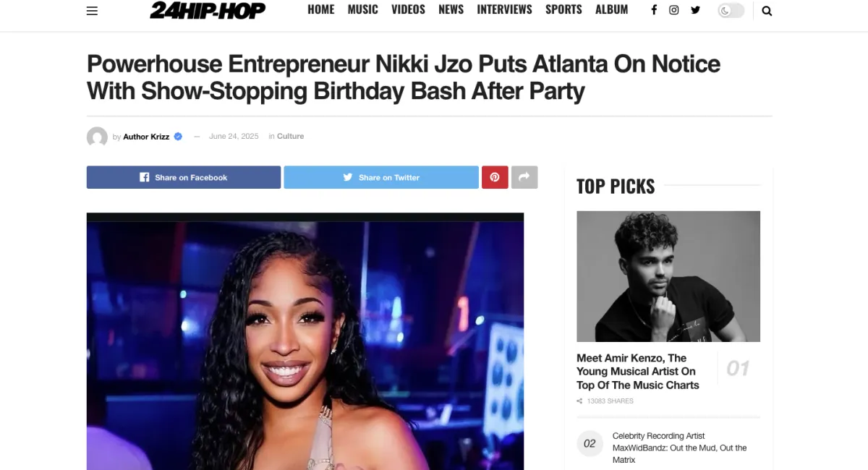Click Share on Twitter button

pos(381,177)
